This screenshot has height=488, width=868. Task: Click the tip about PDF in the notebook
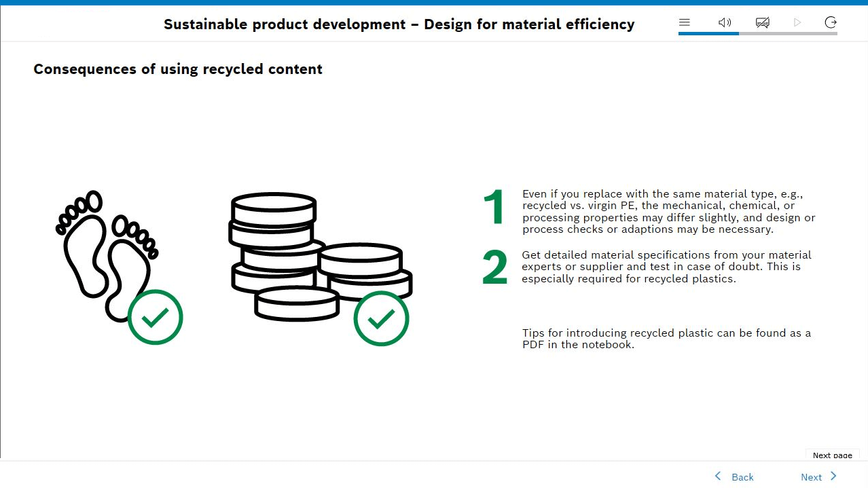[666, 339]
